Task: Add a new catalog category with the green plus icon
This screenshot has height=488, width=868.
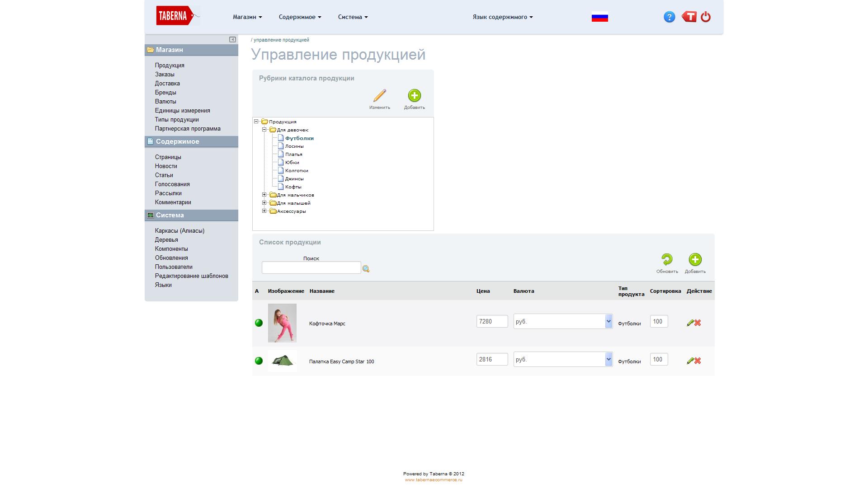Action: (x=414, y=96)
